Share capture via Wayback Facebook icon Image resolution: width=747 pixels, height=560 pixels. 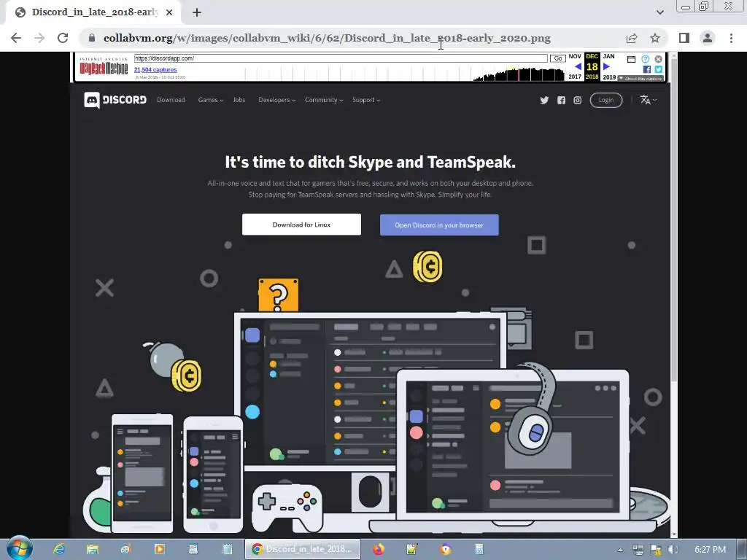pos(647,69)
